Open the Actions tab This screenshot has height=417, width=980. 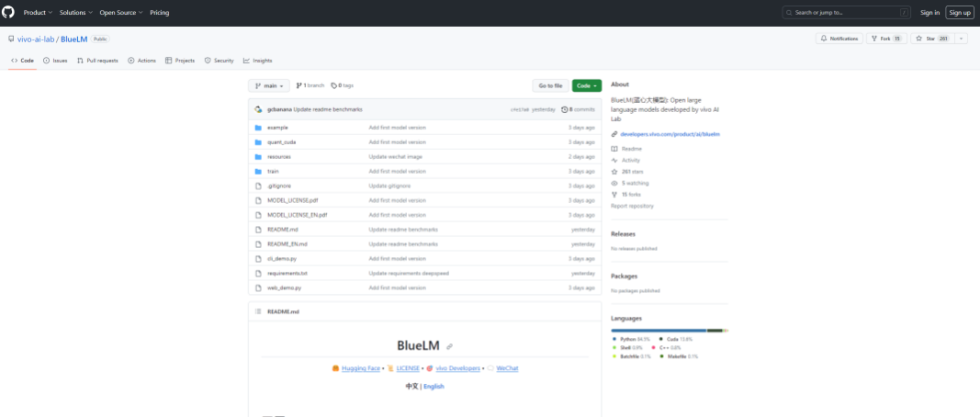(141, 61)
